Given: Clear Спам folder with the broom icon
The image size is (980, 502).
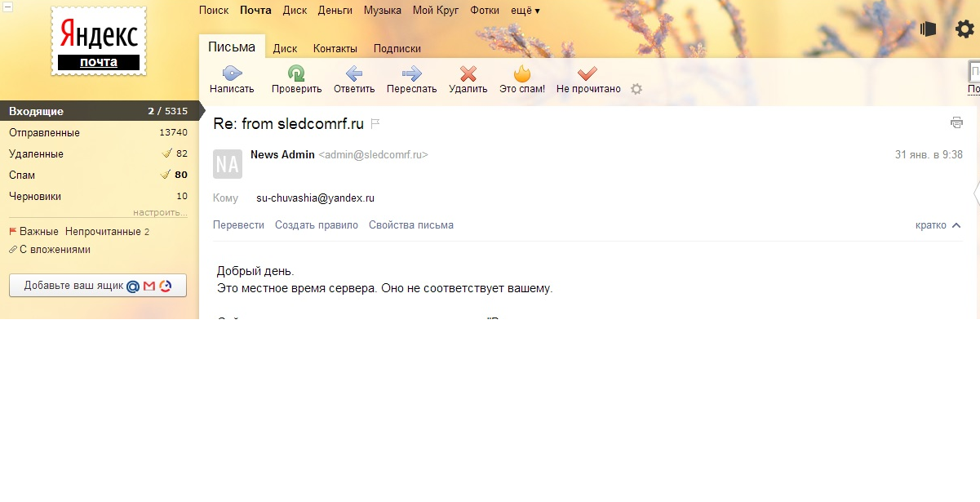Looking at the screenshot, I should (166, 175).
